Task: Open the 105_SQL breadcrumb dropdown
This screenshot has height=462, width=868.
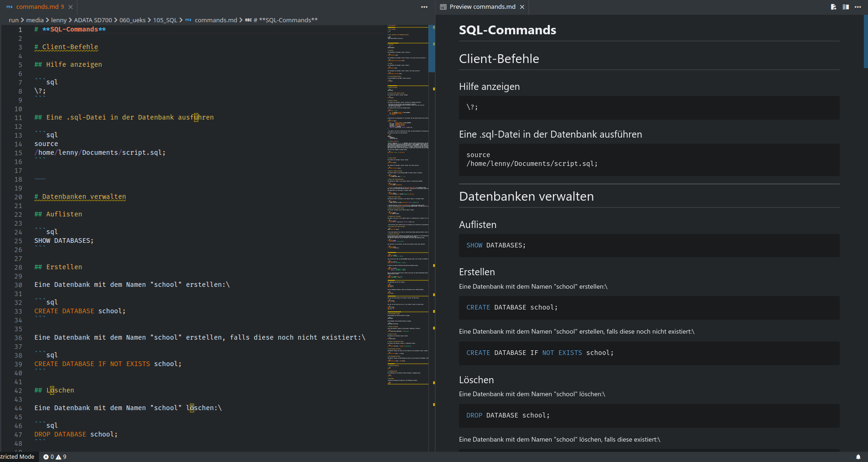Action: (165, 20)
